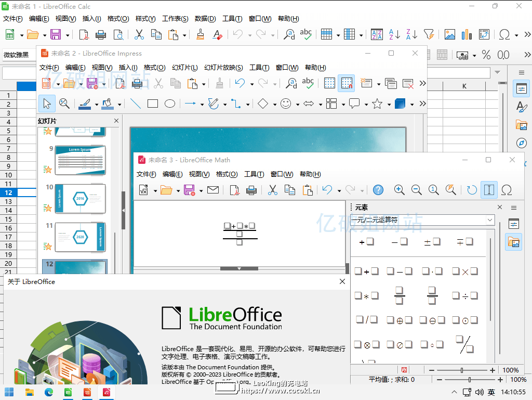532x400 pixels.
Task: Expand Calc Paste options arrow
Action: (x=184, y=35)
